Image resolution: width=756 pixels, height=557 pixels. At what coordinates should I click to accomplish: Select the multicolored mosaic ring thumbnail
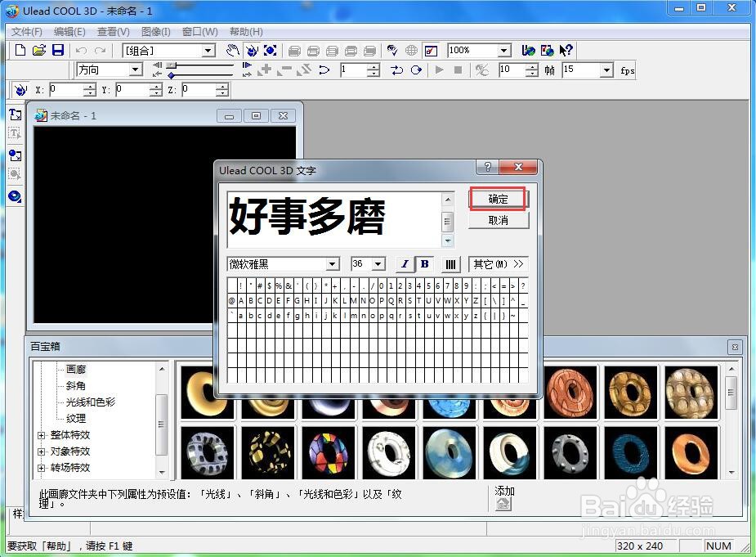coord(329,453)
